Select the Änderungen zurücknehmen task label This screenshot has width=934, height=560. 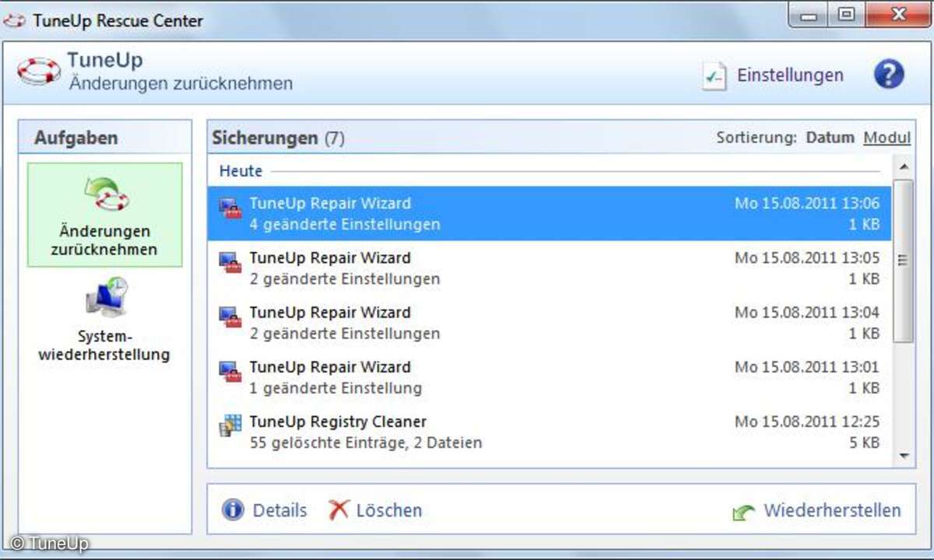pos(105,240)
